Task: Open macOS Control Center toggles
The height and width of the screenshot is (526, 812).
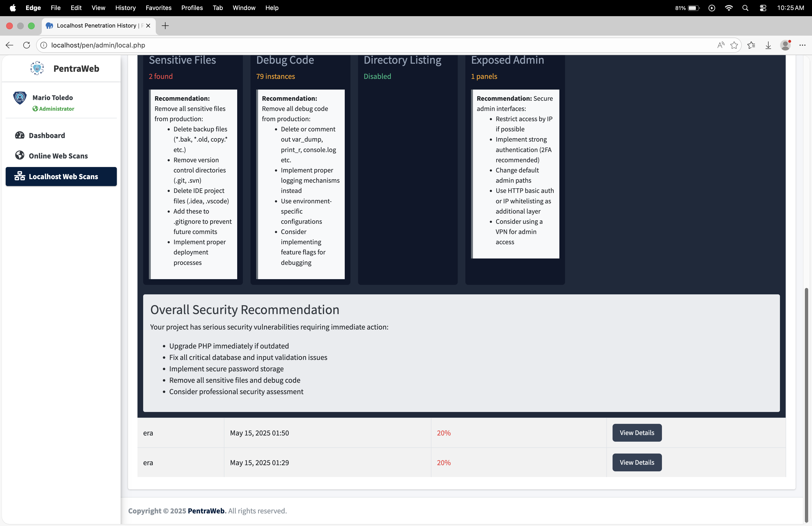Action: [763, 8]
